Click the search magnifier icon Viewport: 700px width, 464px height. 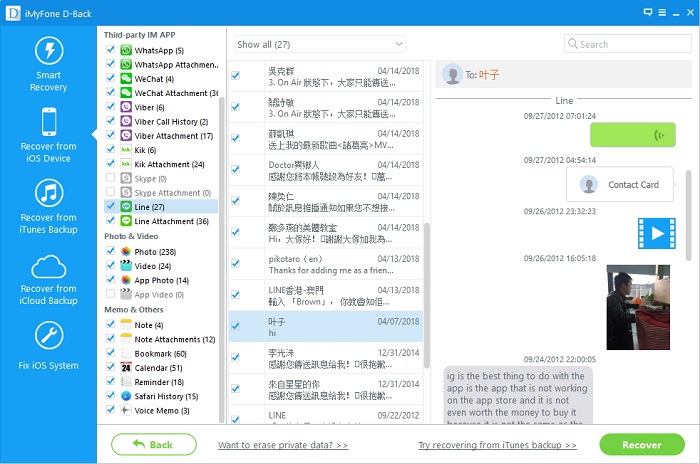coord(572,43)
